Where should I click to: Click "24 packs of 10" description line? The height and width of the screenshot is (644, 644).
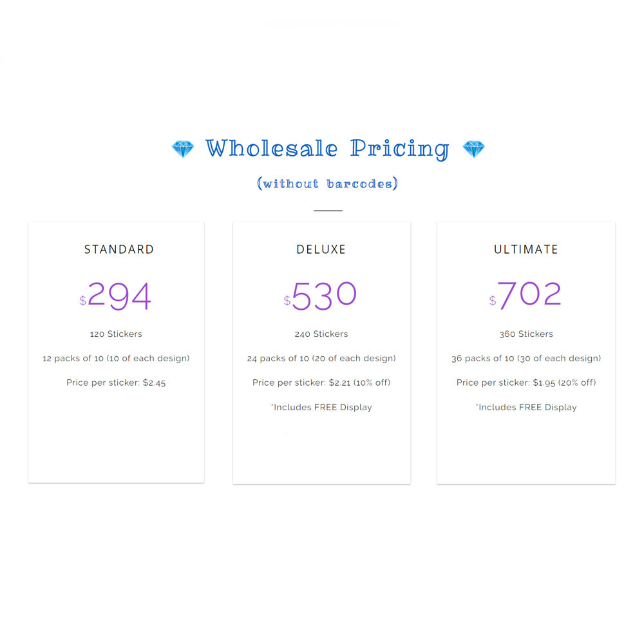click(321, 358)
